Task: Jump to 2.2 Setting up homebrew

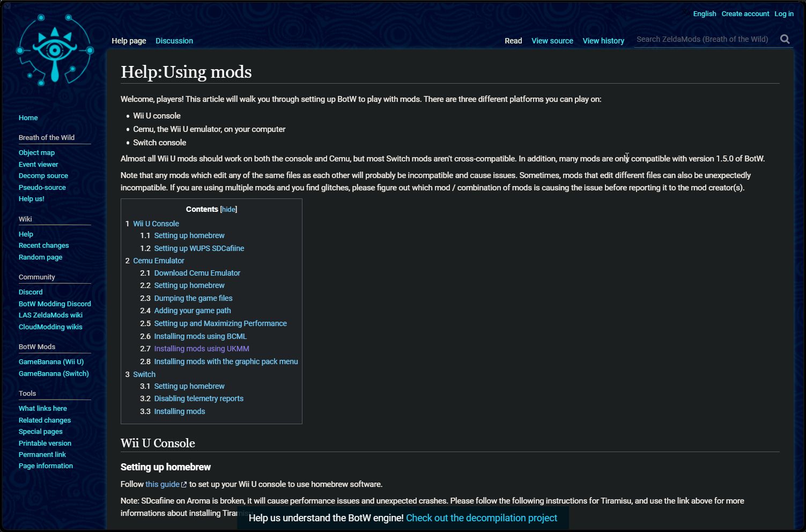Action: pos(182,285)
